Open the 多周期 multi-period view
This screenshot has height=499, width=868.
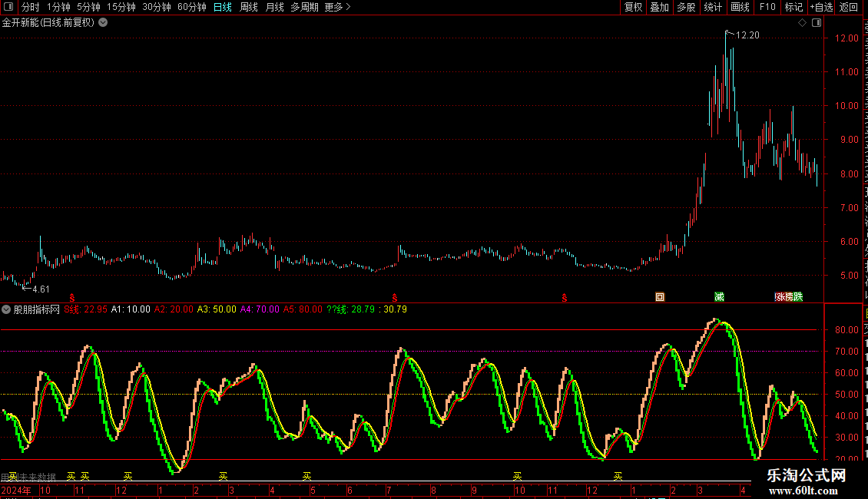click(x=304, y=7)
